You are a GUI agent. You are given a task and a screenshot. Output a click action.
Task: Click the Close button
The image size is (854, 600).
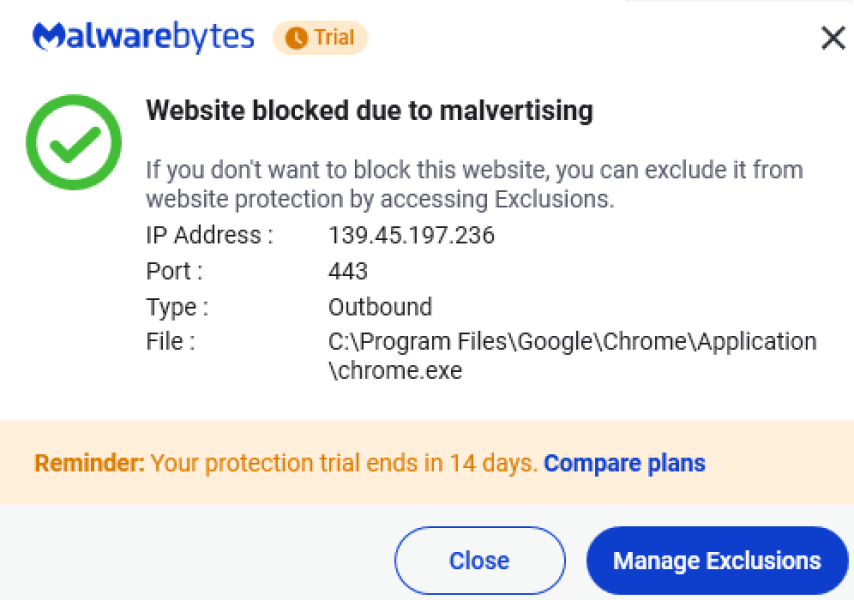point(479,560)
